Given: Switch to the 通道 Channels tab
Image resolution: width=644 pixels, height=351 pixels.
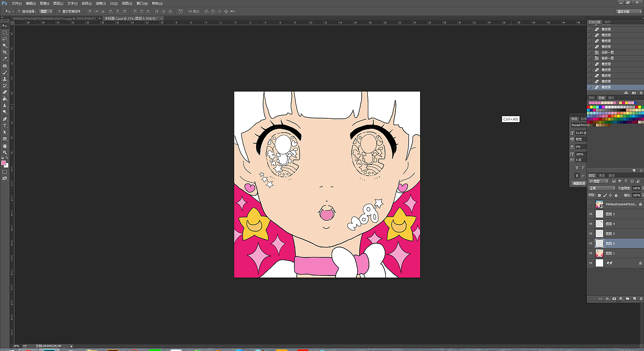Looking at the screenshot, I should [602, 175].
